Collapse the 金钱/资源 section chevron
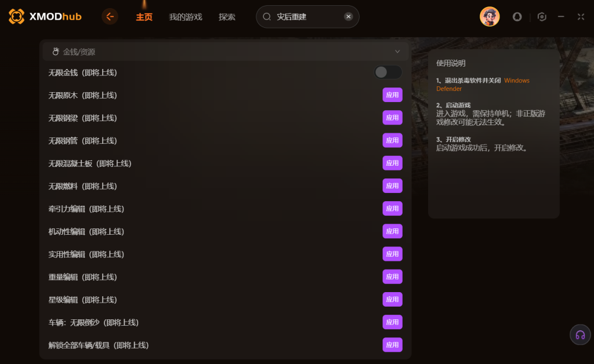594x364 pixels. [397, 52]
